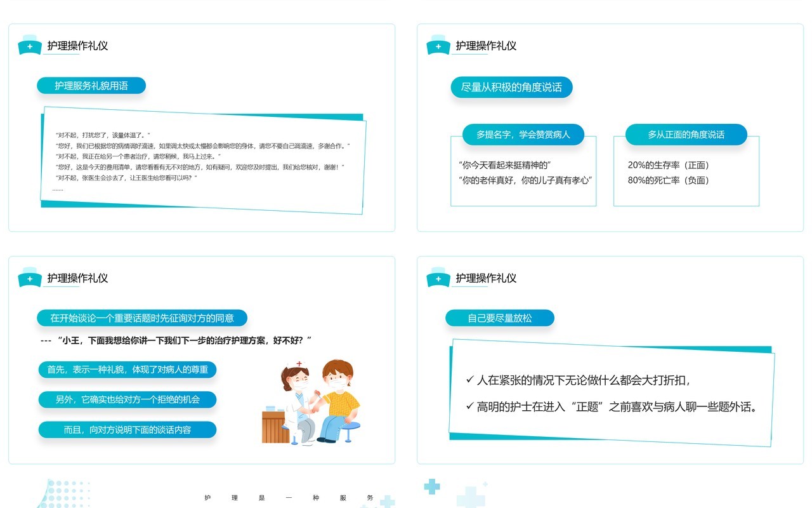The height and width of the screenshot is (508, 812).
Task: Click the text "20%的生存率（正面）"
Action: (669, 165)
